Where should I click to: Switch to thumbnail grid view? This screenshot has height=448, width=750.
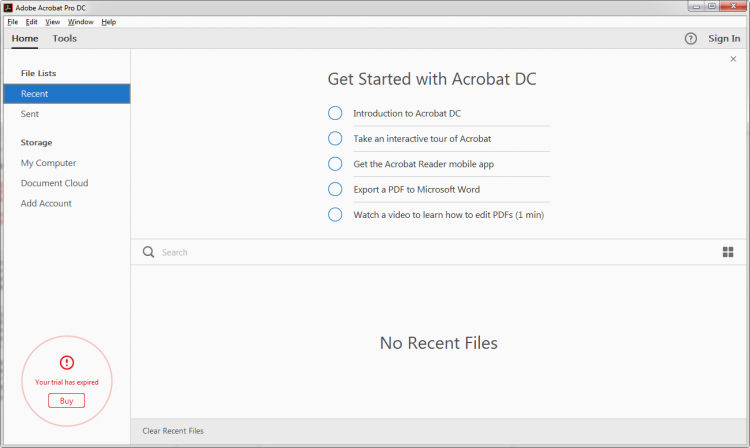[728, 252]
